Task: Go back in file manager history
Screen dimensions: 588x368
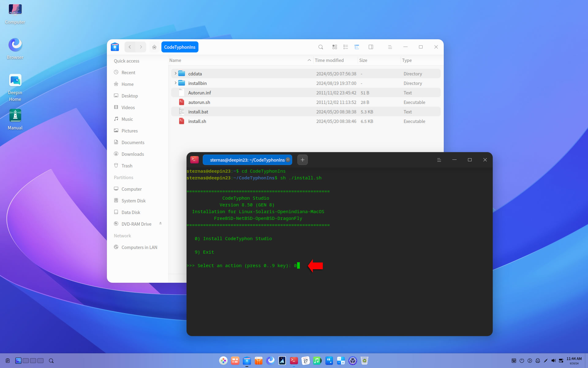Action: [130, 47]
